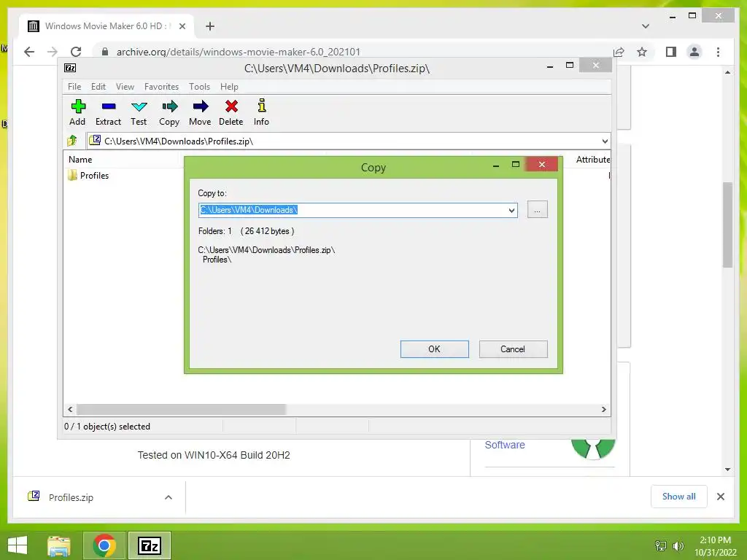
Task: Open Chrome profile avatar
Action: [694, 52]
